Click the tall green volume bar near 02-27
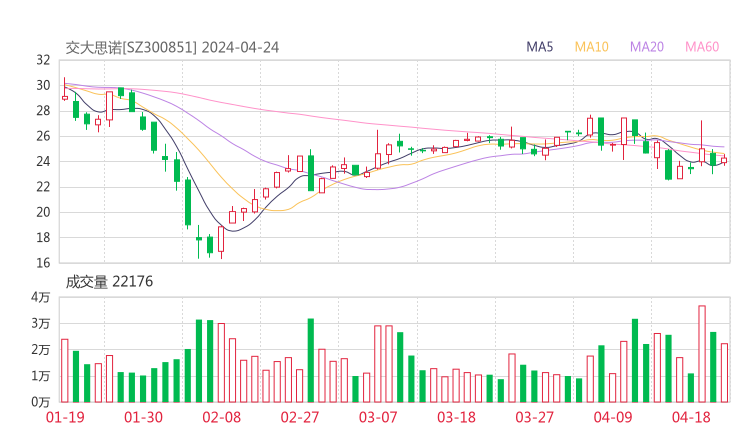Image resolution: width=740 pixels, height=440 pixels. 311,361
